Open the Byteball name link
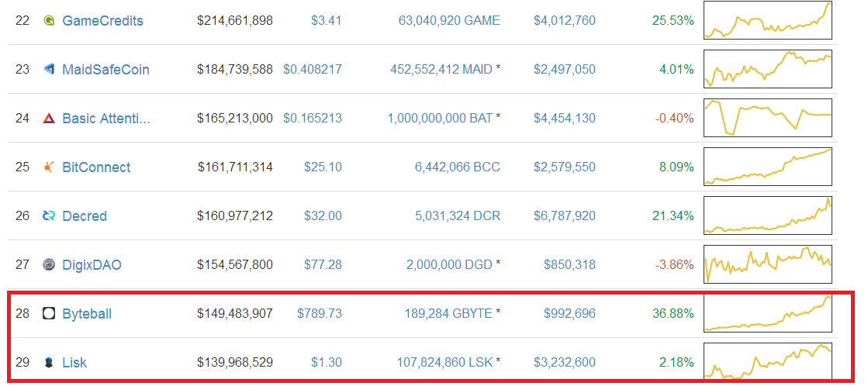The height and width of the screenshot is (386, 868). (87, 314)
